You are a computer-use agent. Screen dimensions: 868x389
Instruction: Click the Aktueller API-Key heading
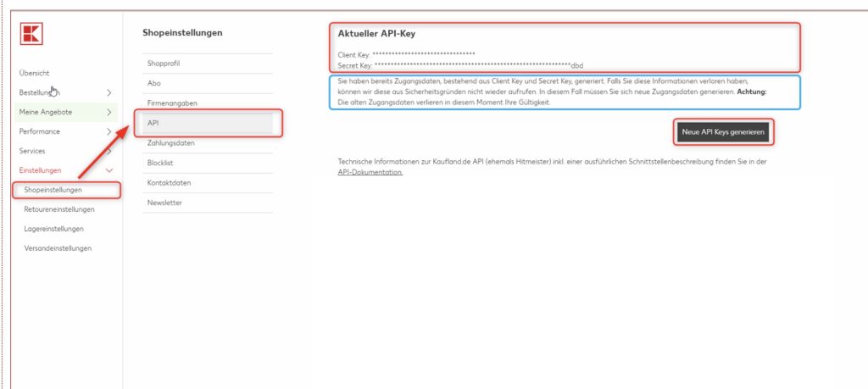pyautogui.click(x=376, y=34)
